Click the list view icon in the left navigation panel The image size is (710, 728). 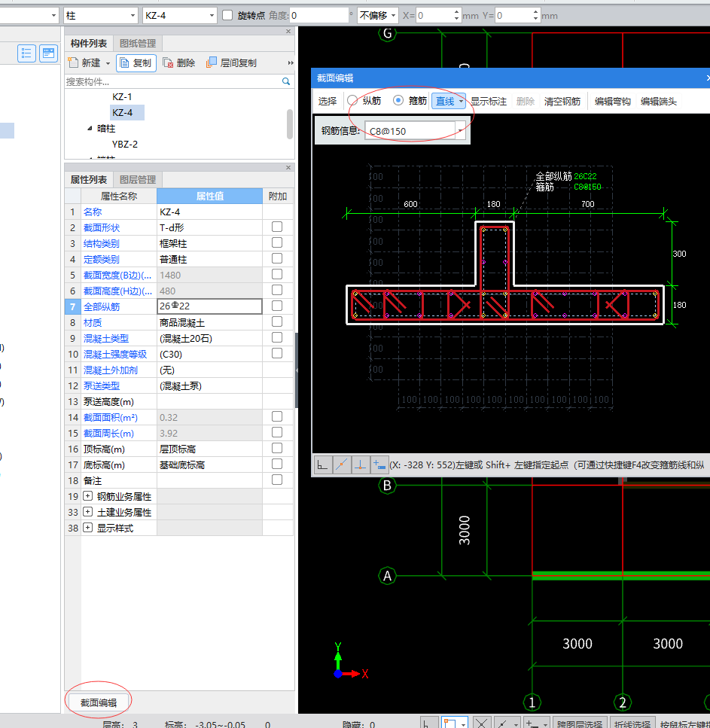[x=26, y=53]
